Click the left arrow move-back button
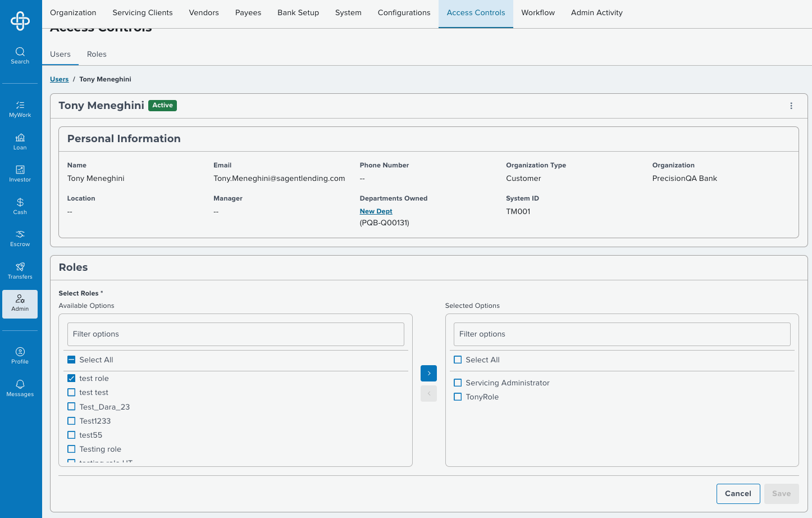Viewport: 812px width, 518px height. (428, 393)
